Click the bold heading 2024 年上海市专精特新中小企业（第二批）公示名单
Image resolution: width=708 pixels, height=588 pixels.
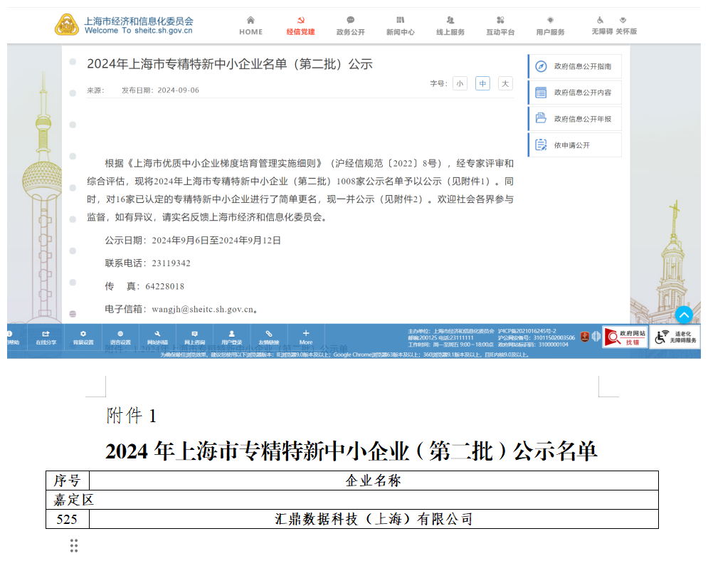point(352,451)
